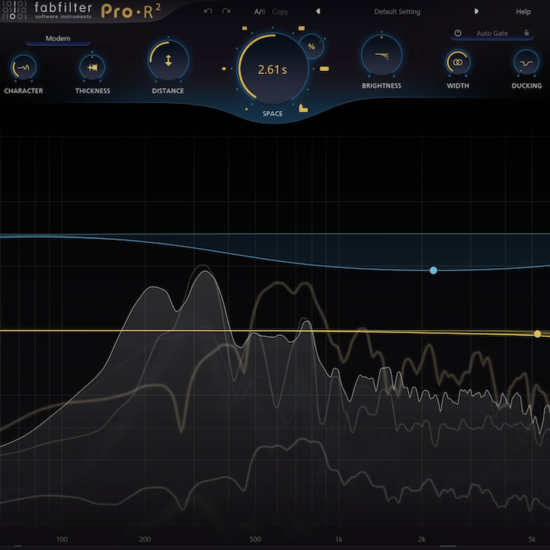Click the DISTANCE label

pos(168,91)
